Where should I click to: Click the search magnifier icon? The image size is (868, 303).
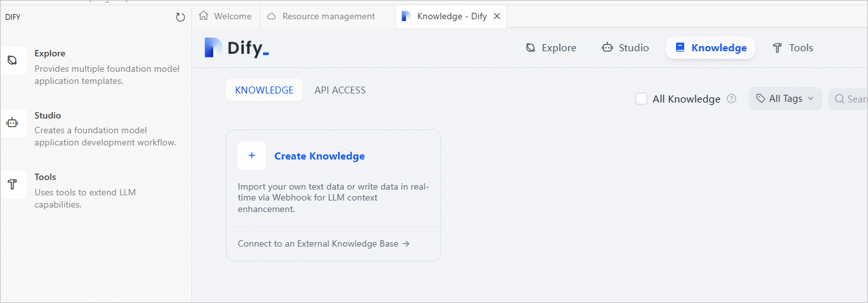coord(839,99)
